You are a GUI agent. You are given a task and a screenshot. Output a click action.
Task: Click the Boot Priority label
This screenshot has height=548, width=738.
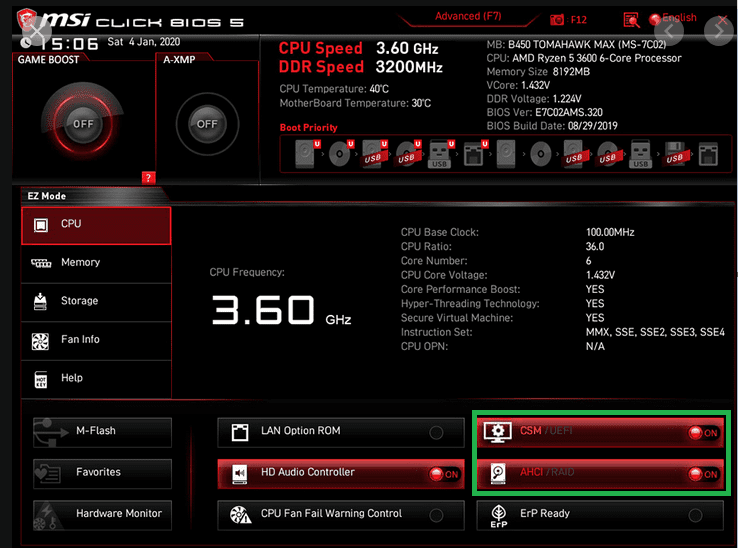[308, 128]
